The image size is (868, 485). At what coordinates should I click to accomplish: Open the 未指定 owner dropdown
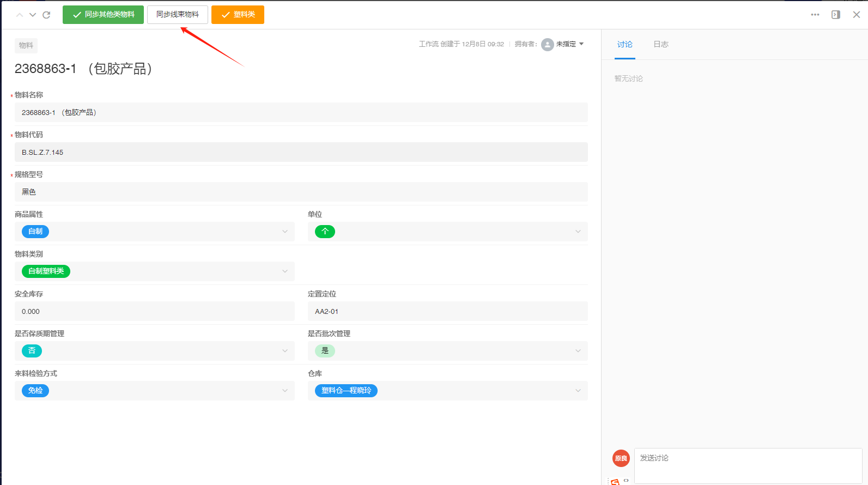[570, 44]
